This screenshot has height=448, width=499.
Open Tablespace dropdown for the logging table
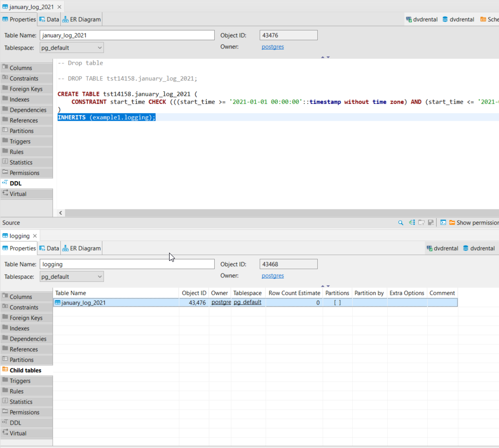pos(99,276)
